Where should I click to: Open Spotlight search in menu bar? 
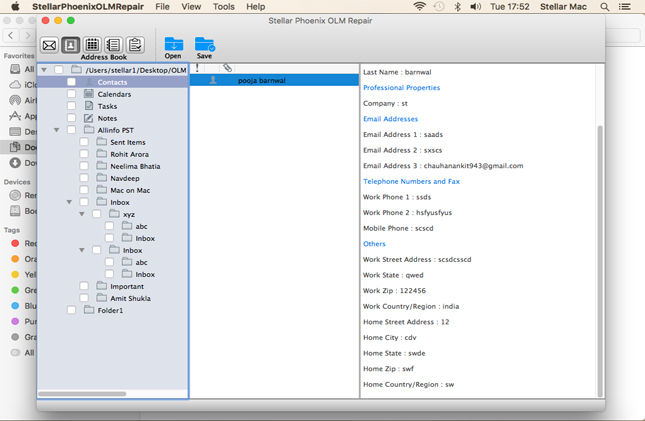(605, 7)
